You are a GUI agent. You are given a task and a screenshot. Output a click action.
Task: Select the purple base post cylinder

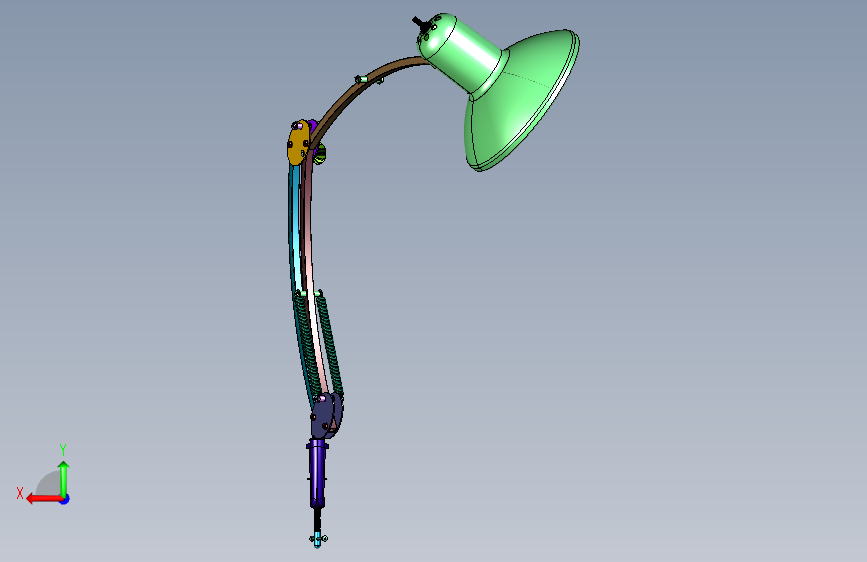(x=317, y=473)
